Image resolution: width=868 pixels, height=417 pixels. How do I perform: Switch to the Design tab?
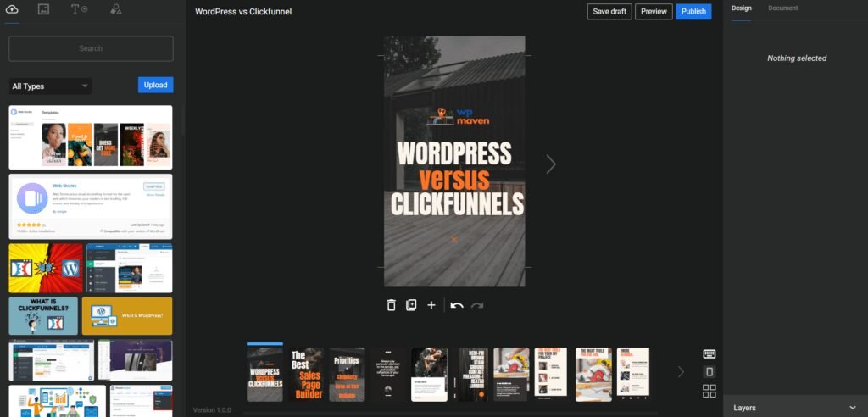tap(741, 8)
